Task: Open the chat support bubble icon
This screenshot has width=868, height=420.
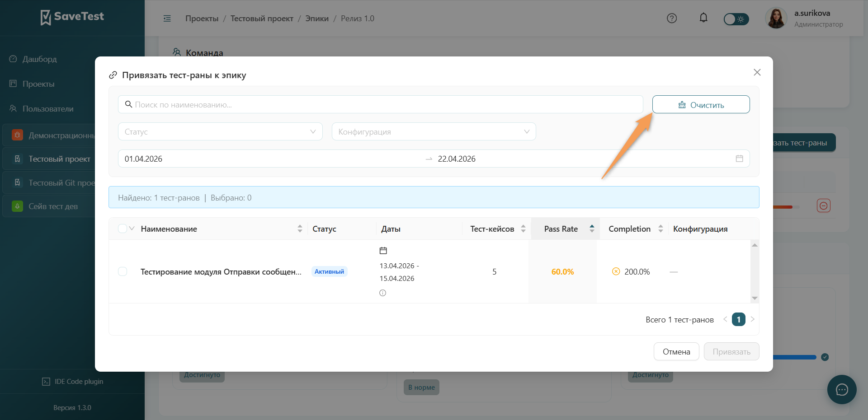Action: [x=842, y=389]
